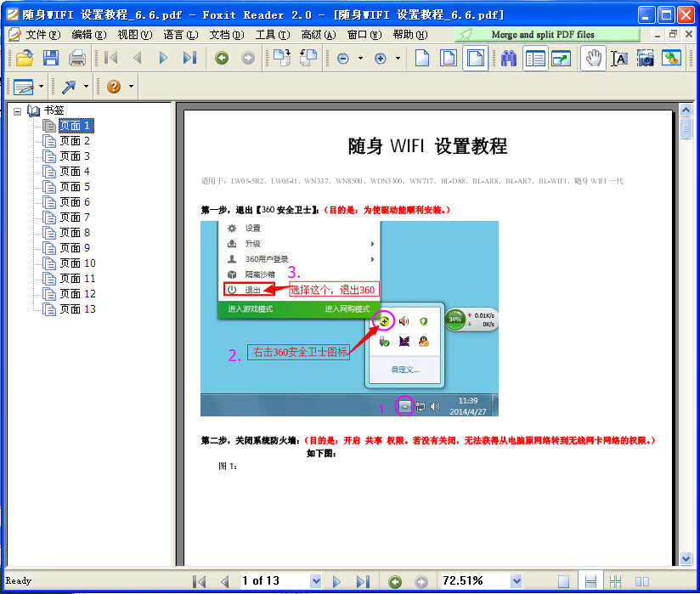Select Actual Size page view icon
This screenshot has height=594, width=700.
click(x=422, y=58)
